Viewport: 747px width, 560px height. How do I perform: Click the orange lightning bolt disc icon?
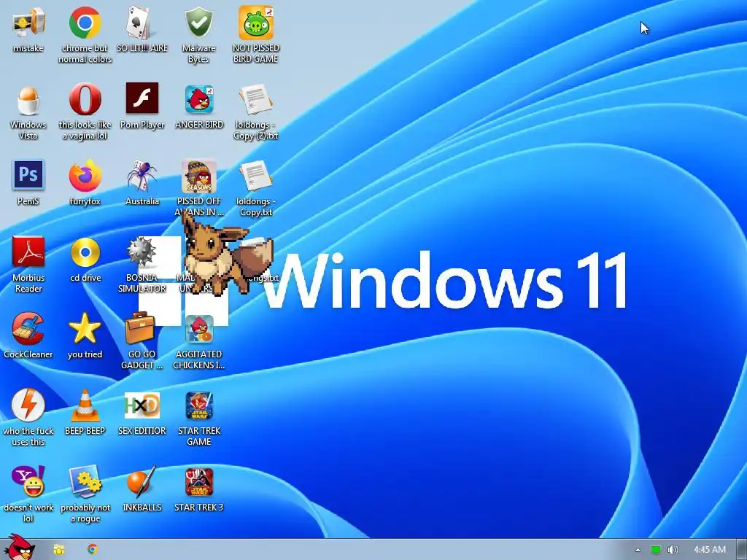pos(28,405)
